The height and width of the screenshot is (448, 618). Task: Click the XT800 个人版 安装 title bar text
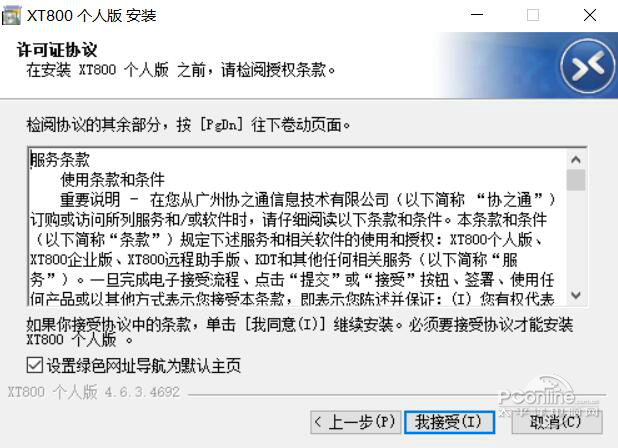click(91, 15)
